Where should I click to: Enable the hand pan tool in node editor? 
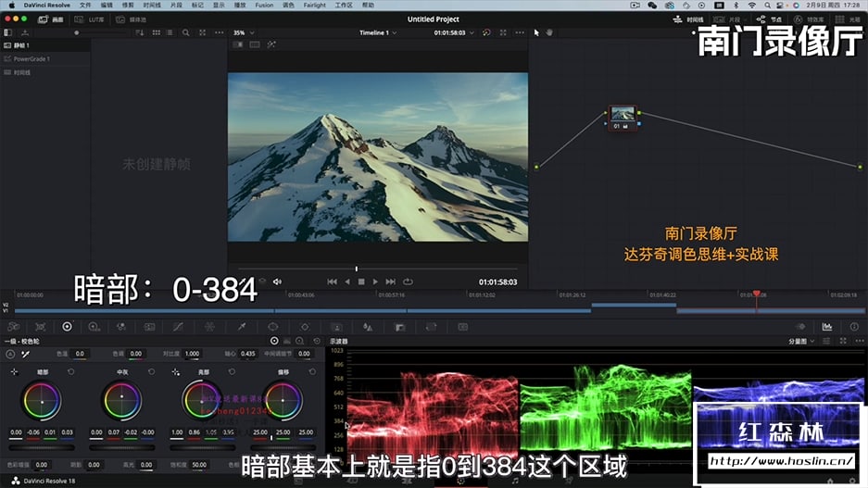pyautogui.click(x=549, y=32)
